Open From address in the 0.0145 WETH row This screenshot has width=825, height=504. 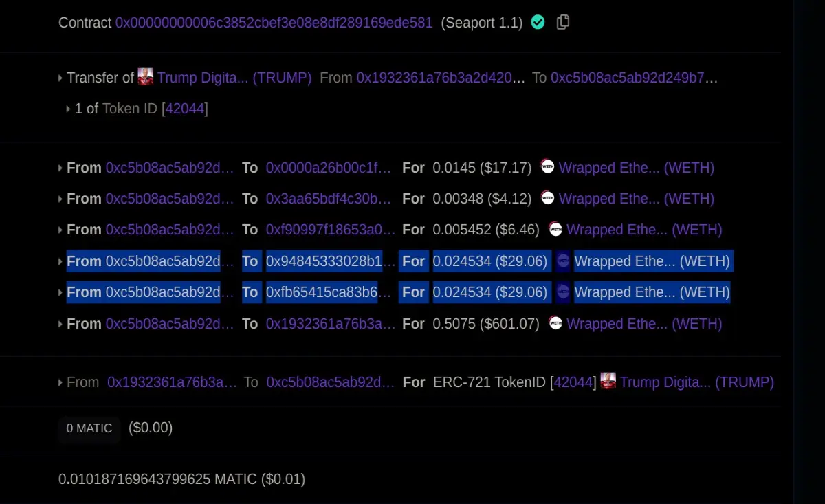pos(170,168)
